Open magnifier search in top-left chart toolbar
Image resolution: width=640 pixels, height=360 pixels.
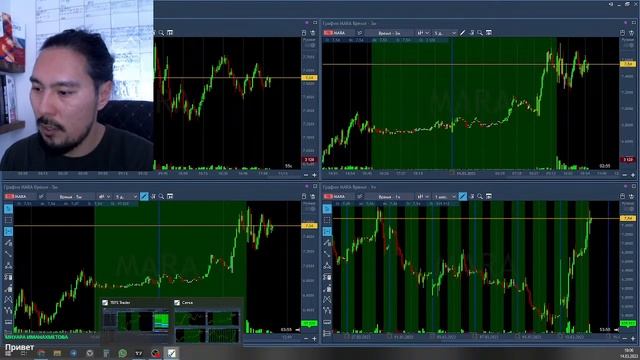[161, 33]
